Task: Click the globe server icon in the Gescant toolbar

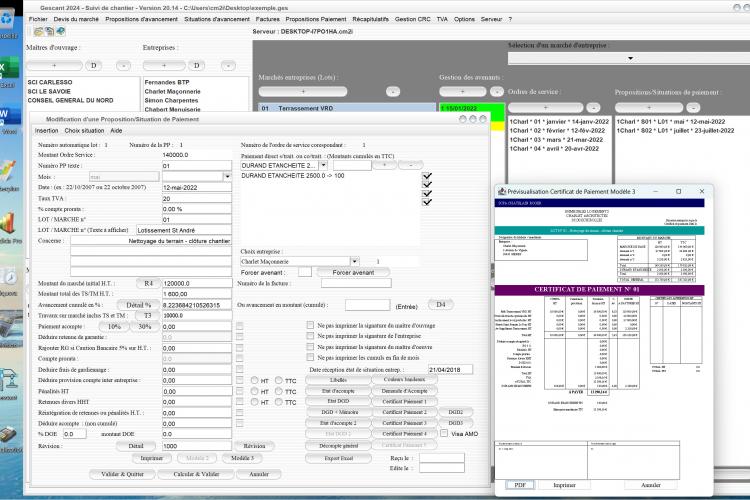Action: [x=60, y=32]
